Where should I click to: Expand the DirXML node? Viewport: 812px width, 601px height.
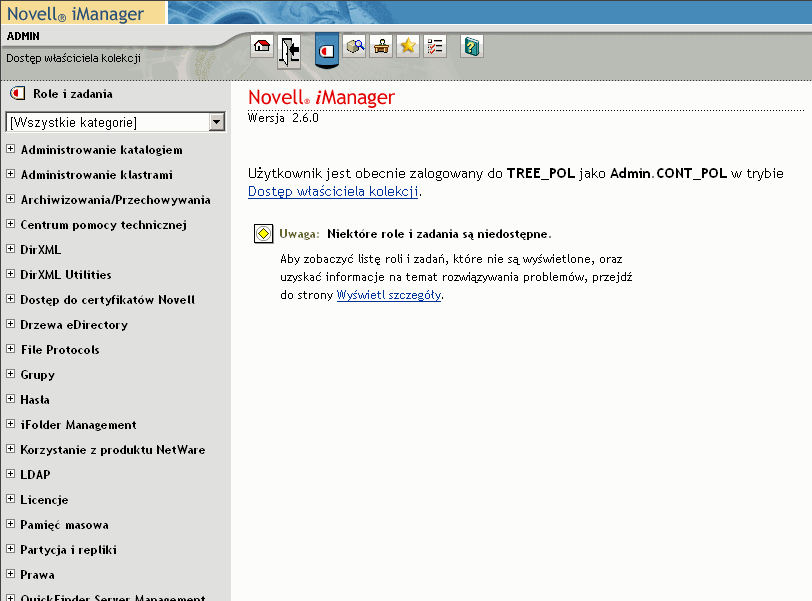pyautogui.click(x=10, y=248)
